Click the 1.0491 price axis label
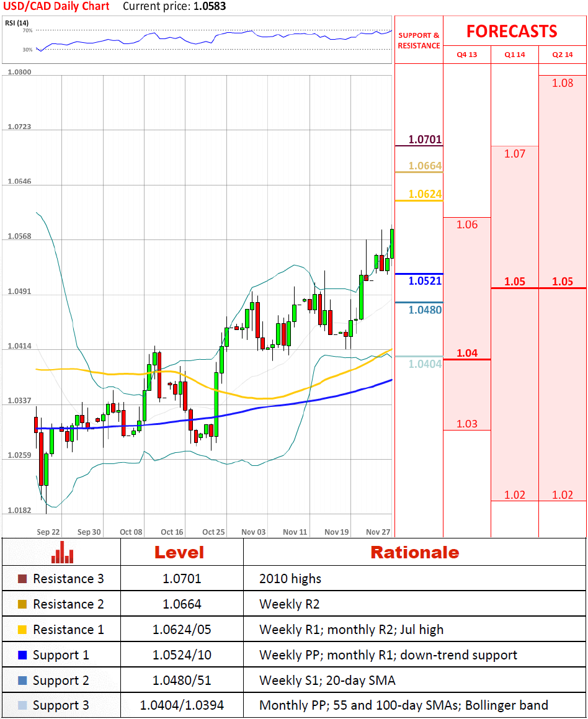 click(x=20, y=292)
